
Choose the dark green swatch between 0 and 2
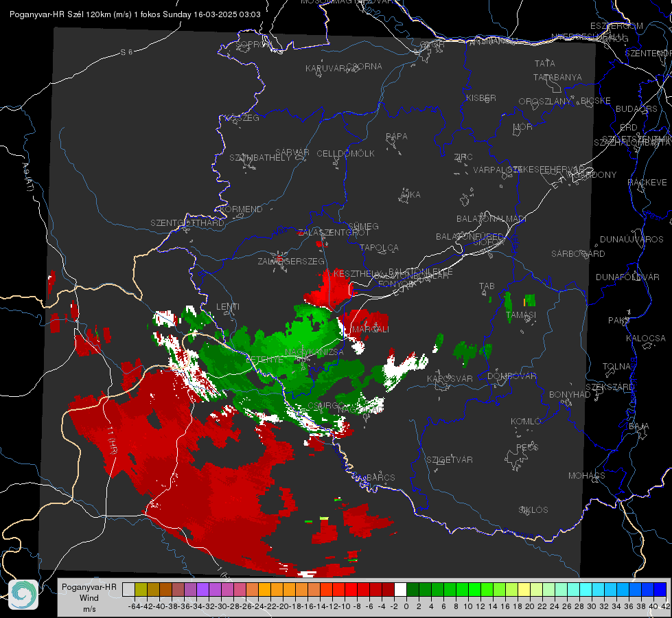click(x=413, y=589)
